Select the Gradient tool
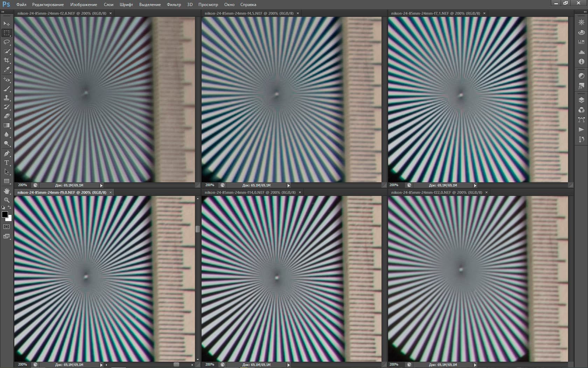The width and height of the screenshot is (588, 368). tap(7, 125)
